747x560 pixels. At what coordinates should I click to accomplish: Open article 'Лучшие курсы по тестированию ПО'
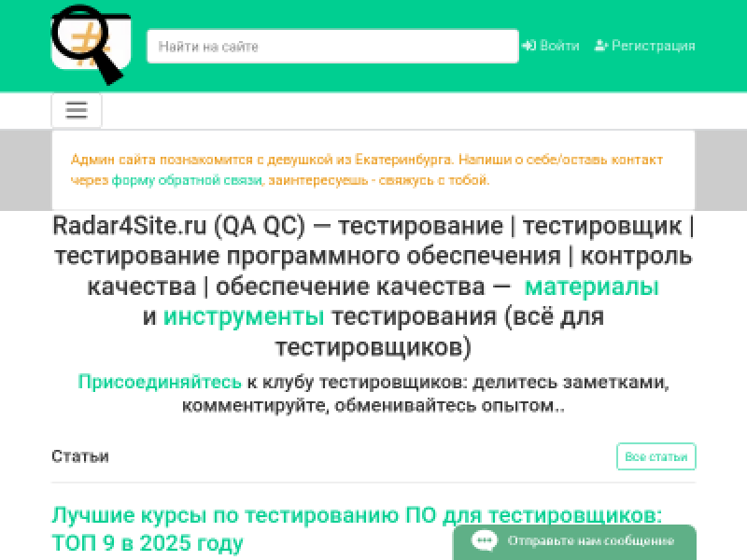(357, 528)
